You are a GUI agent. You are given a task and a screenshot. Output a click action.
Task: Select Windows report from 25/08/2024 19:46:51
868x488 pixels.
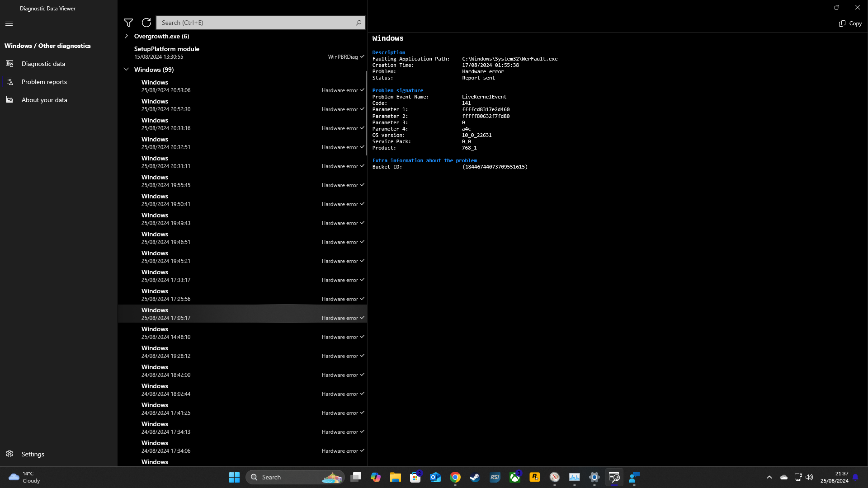(x=242, y=238)
